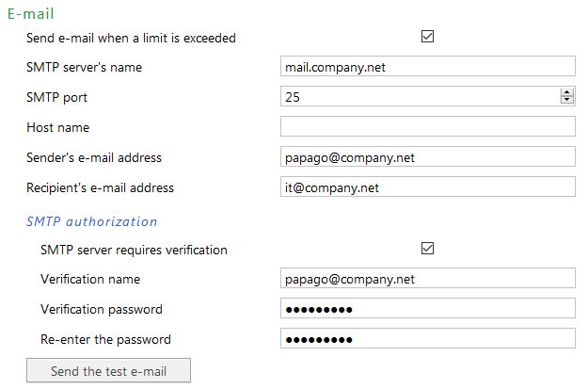Click the empty Host name field

(427, 127)
